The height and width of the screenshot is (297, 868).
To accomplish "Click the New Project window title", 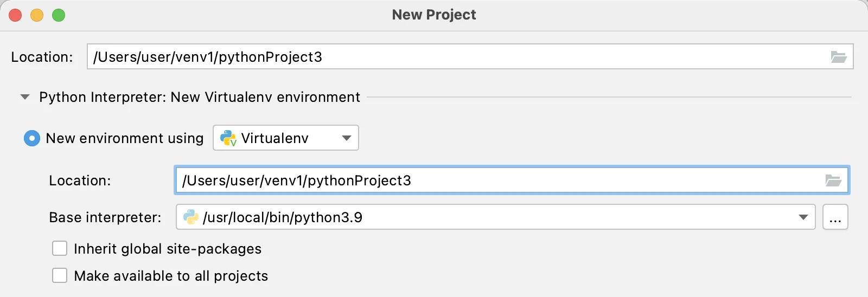I will click(x=434, y=15).
